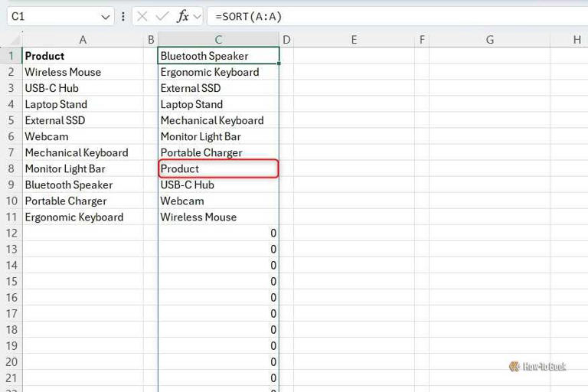Click cell A7 Mechanical Keyboard

click(83, 152)
